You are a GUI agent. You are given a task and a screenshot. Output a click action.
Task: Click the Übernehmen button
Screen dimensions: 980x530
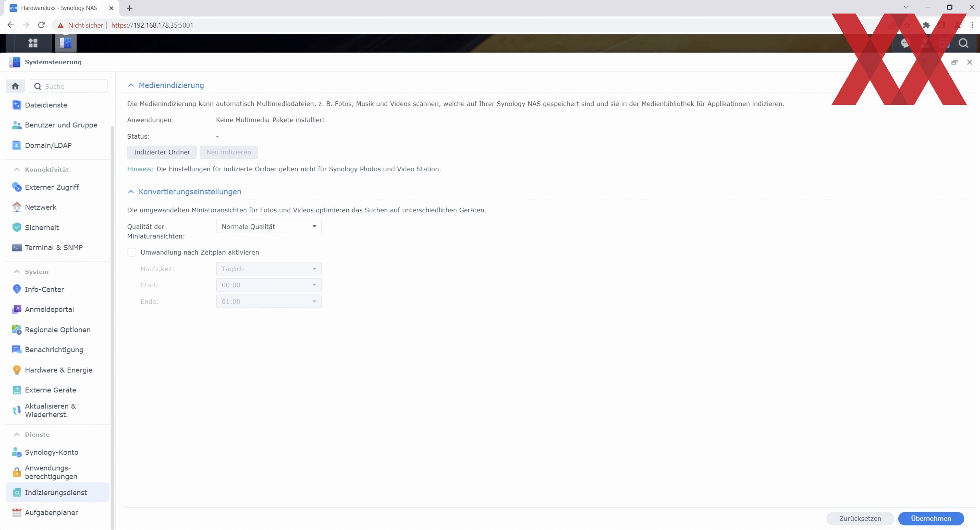pyautogui.click(x=931, y=518)
